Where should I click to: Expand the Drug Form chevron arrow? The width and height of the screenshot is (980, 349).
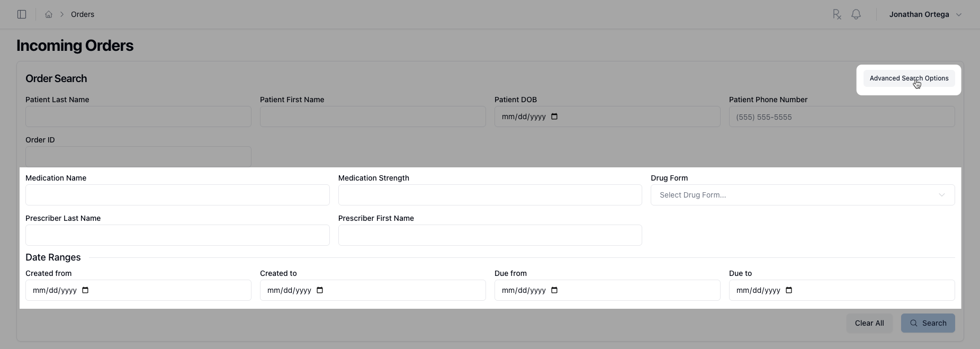[x=942, y=195]
